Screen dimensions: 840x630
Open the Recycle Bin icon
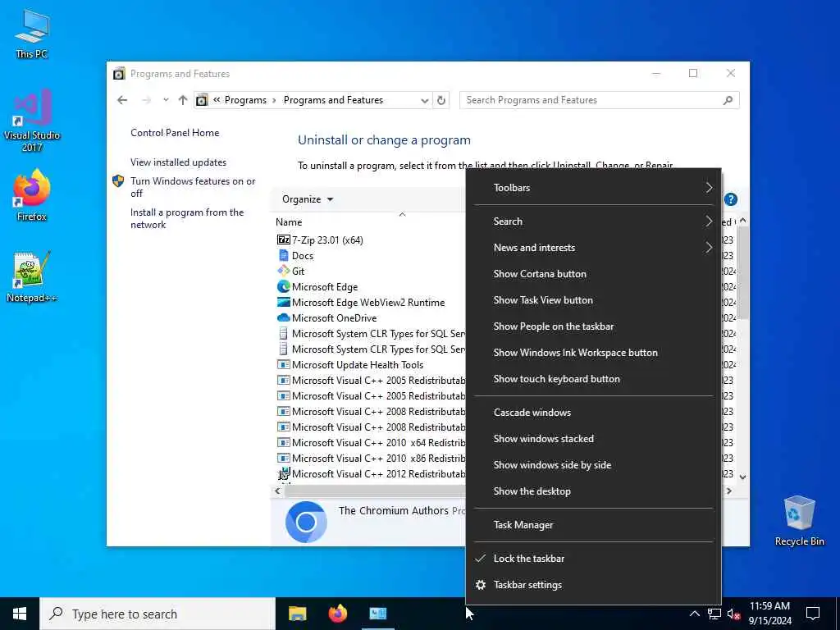(x=799, y=521)
